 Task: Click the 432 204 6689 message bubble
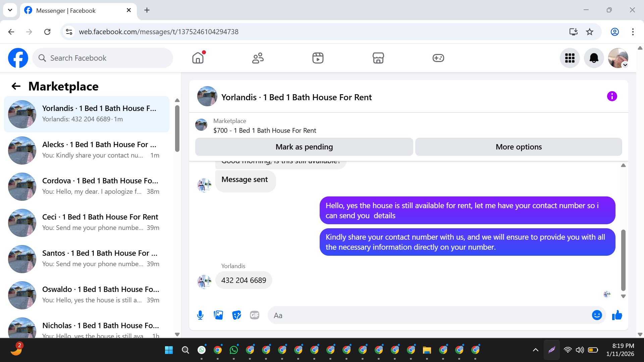click(244, 280)
